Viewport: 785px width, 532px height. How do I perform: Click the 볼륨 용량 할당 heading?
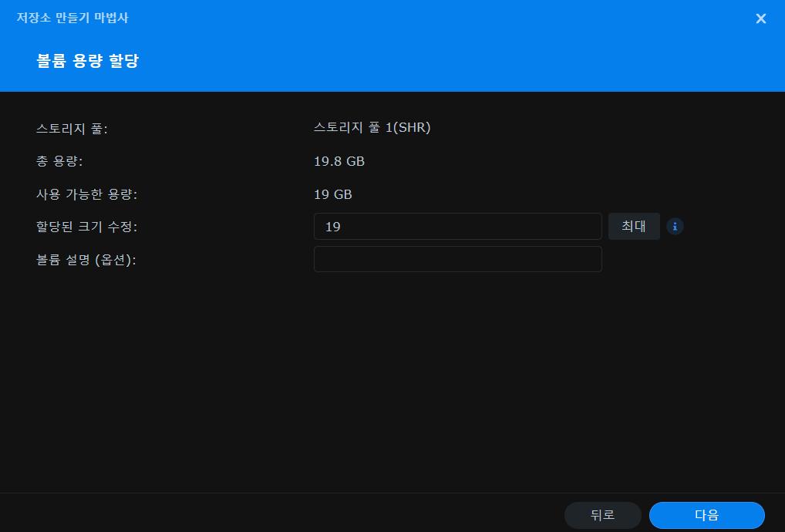(x=87, y=61)
